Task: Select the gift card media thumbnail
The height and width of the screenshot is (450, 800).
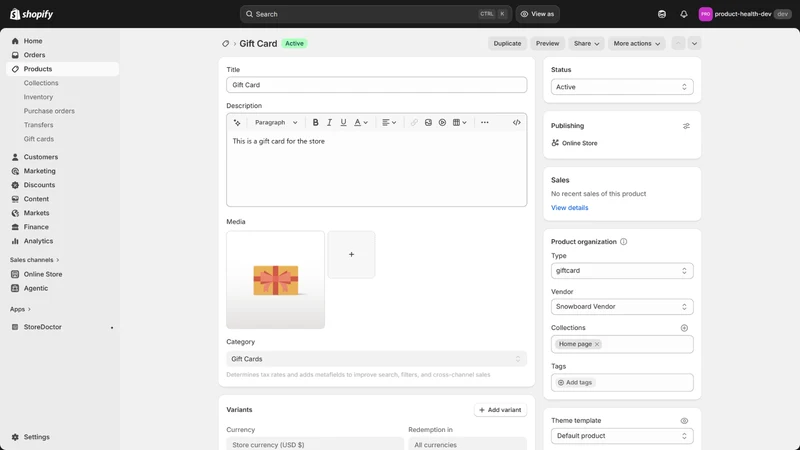Action: click(276, 280)
